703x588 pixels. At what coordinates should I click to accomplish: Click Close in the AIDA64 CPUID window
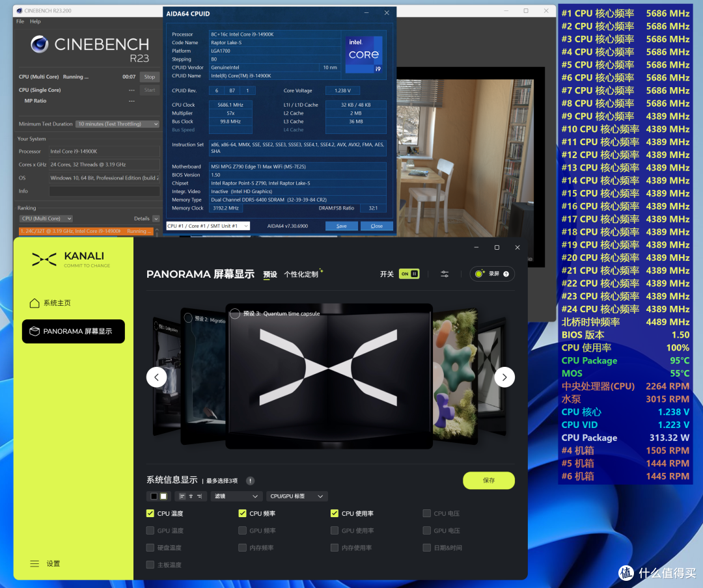(377, 226)
